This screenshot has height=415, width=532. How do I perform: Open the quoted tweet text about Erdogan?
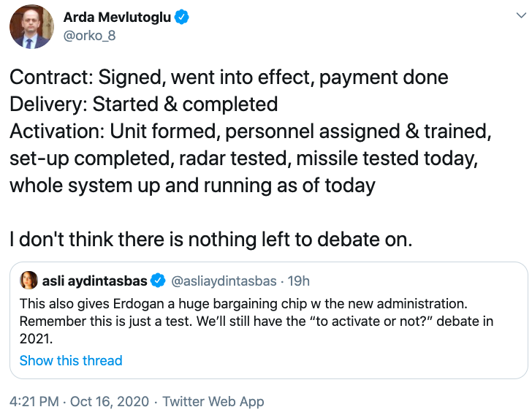[x=256, y=321]
